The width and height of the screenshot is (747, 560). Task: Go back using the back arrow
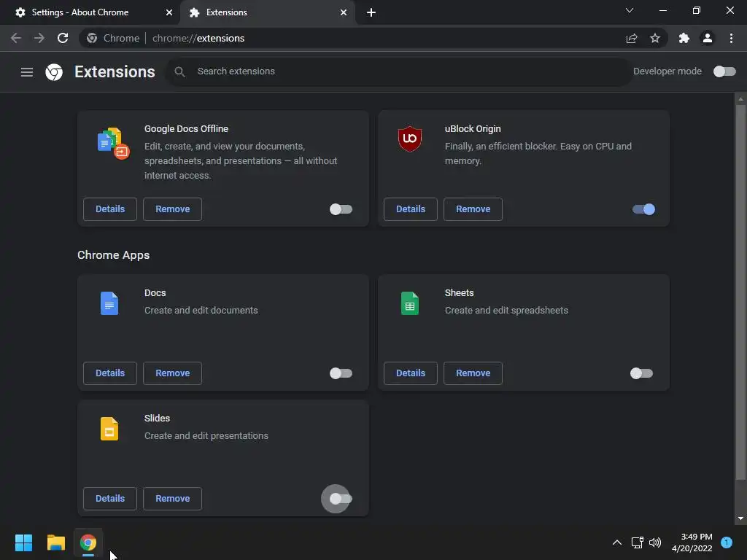click(x=16, y=38)
